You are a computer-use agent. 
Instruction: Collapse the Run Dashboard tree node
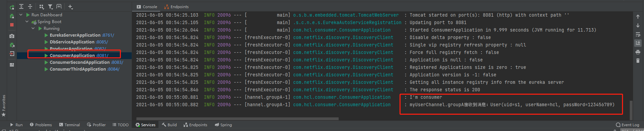coord(21,15)
